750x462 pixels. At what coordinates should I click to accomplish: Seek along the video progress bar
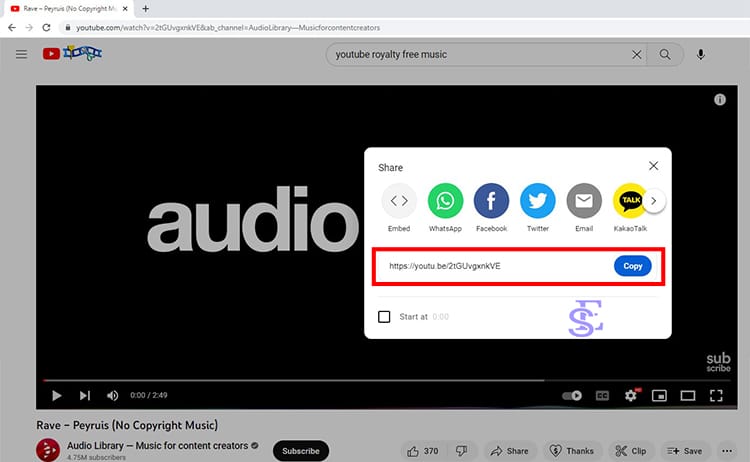(x=386, y=381)
